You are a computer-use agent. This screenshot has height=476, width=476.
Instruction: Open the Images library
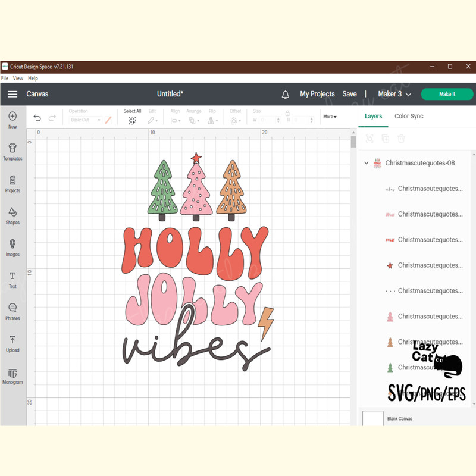point(12,248)
